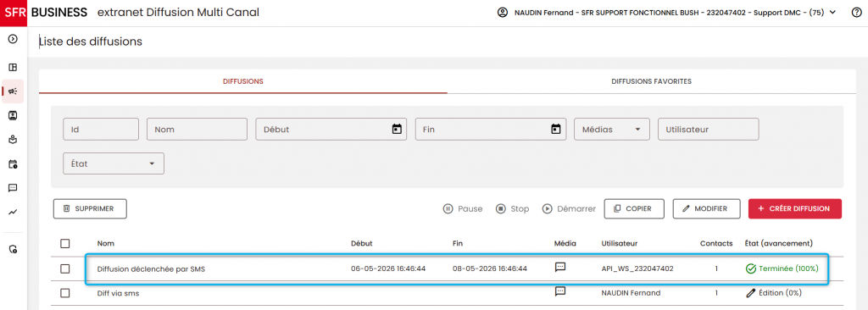Check the Diffusion déclenchée par SMS row
Screen dimensions: 868x310
click(64, 268)
